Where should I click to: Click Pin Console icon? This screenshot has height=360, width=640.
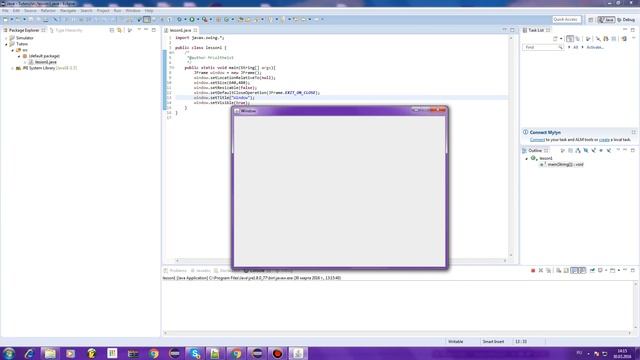click(592, 270)
